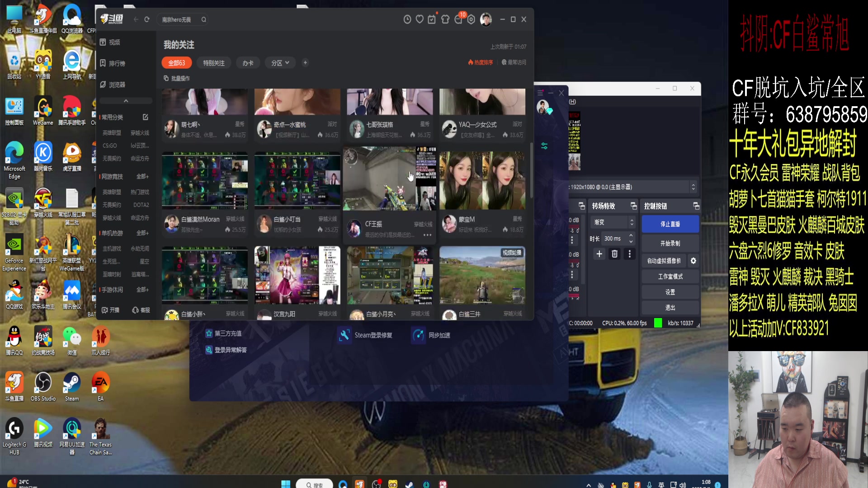Click the 开始录制 button
The height and width of the screenshot is (488, 868).
(x=670, y=243)
